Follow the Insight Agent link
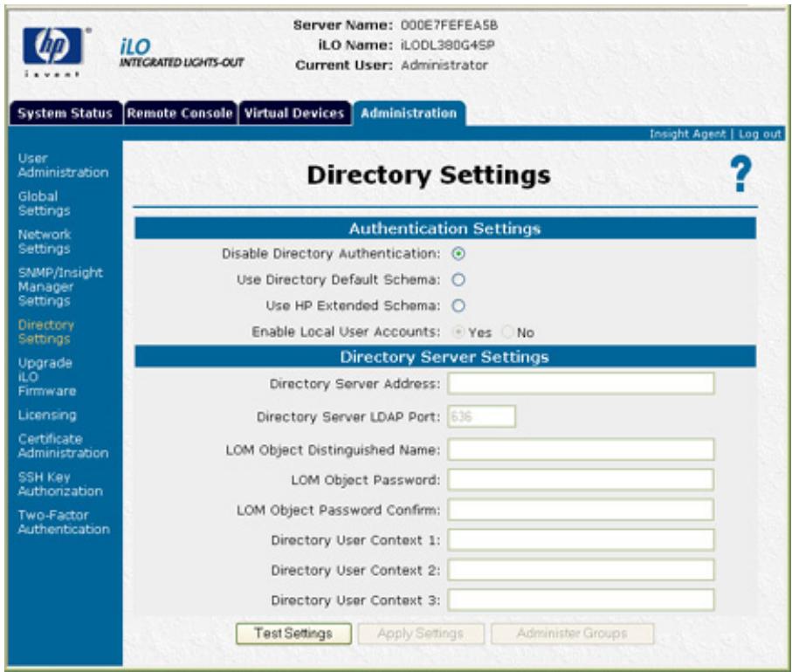The height and width of the screenshot is (672, 792). tap(687, 134)
